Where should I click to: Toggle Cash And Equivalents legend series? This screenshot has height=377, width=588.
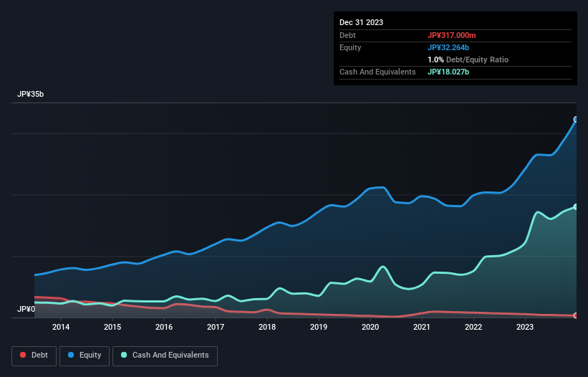pos(165,355)
